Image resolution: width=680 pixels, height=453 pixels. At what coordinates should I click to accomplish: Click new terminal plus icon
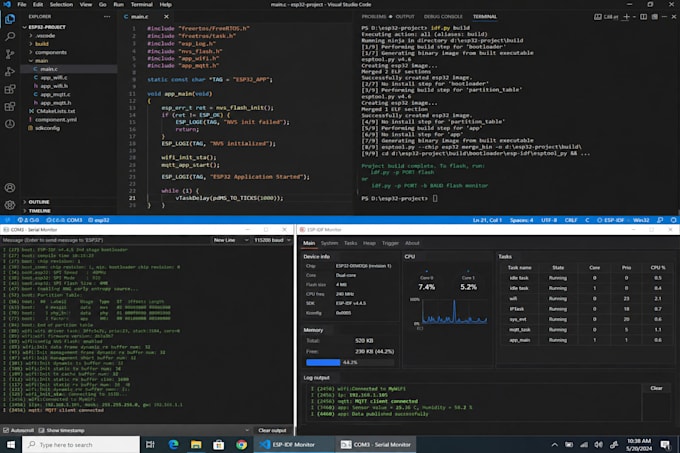[x=626, y=16]
